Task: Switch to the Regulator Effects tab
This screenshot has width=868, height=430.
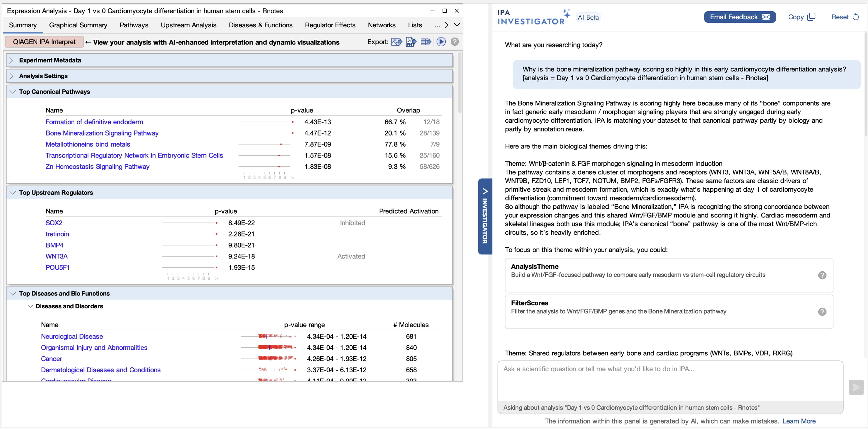Action: pyautogui.click(x=330, y=25)
